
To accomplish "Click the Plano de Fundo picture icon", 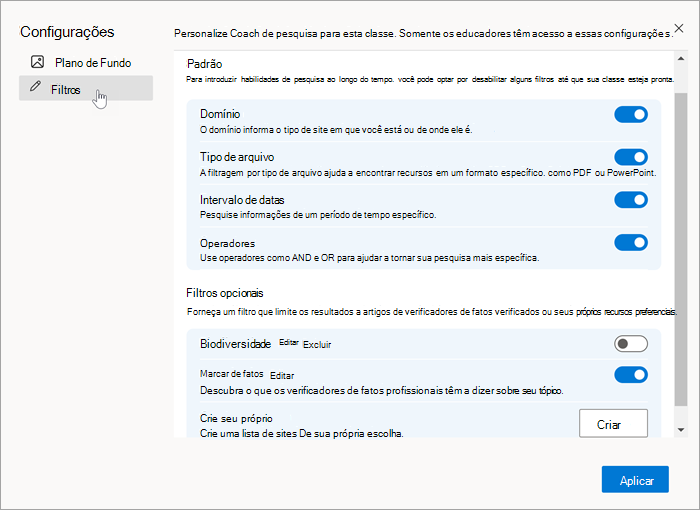I will 38,62.
